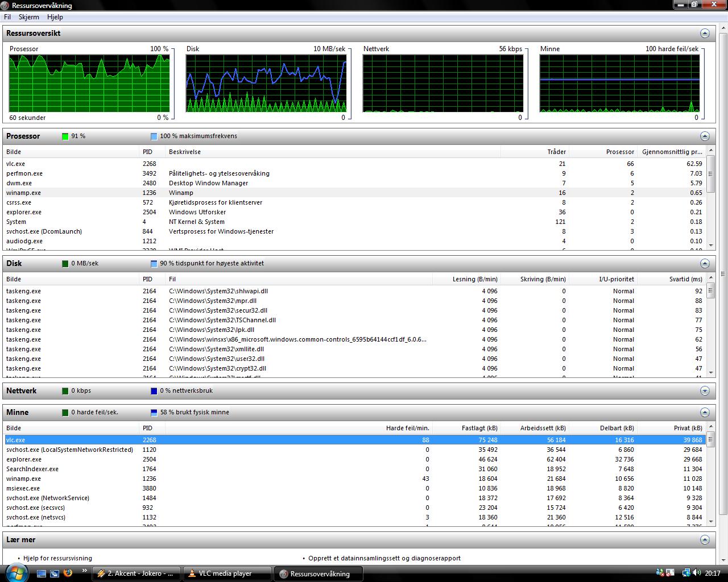The image size is (728, 582).
Task: Sort disk list by I/U-prioritet column
Action: point(603,279)
